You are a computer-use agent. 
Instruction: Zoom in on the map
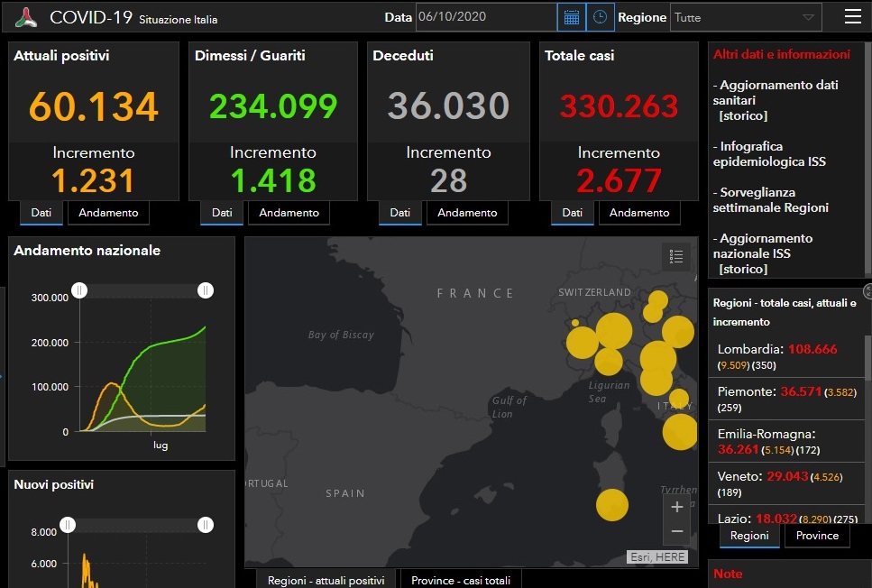click(677, 508)
